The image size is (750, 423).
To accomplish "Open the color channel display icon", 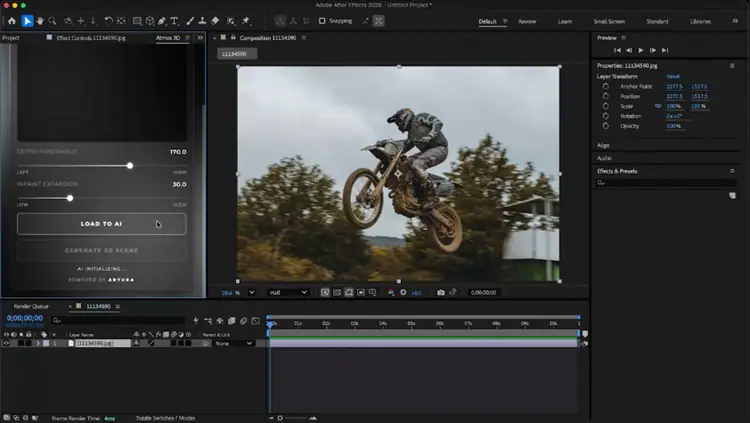I will tap(391, 292).
